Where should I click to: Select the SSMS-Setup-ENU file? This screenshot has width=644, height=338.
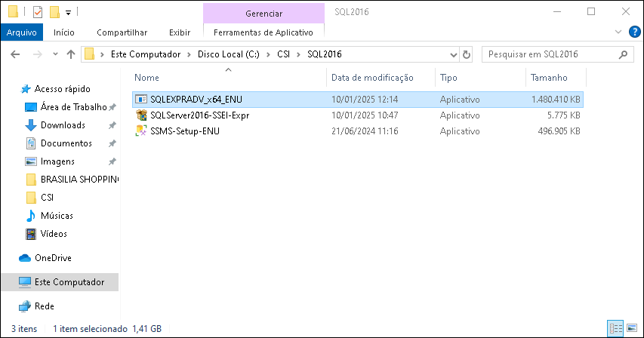pos(185,131)
